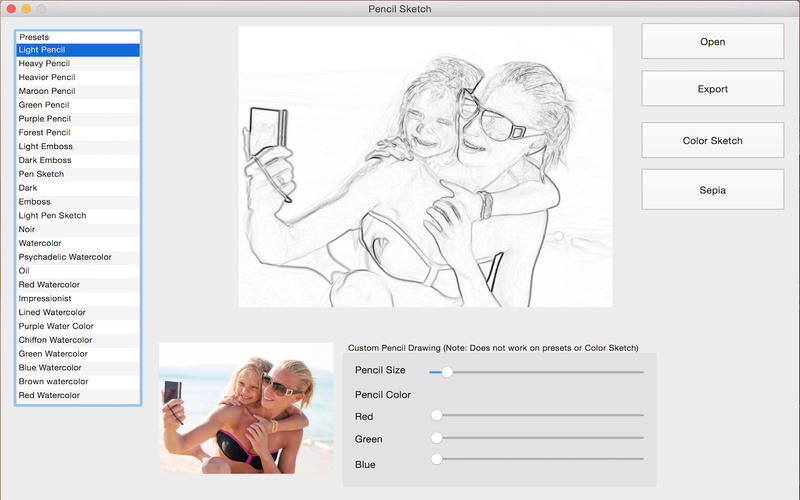The width and height of the screenshot is (800, 500).
Task: Click the Pencil Size slider handle
Action: 447,371
